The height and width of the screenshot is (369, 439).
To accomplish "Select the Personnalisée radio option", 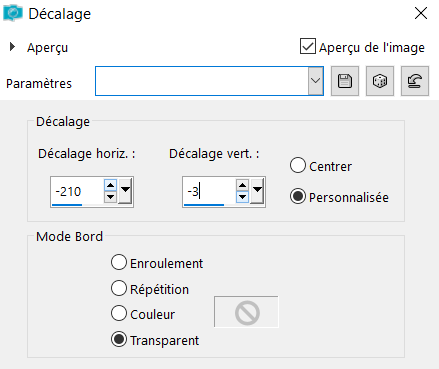I will click(x=298, y=196).
